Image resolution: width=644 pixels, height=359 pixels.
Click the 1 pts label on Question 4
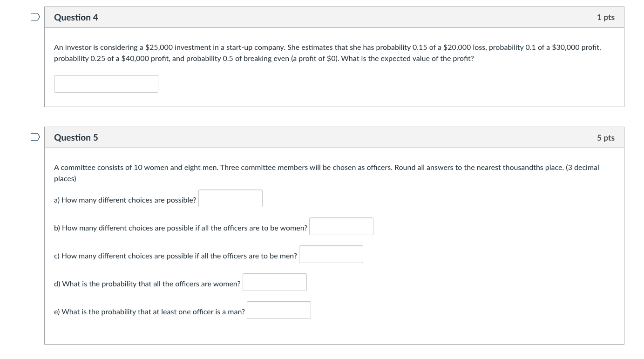click(x=606, y=17)
